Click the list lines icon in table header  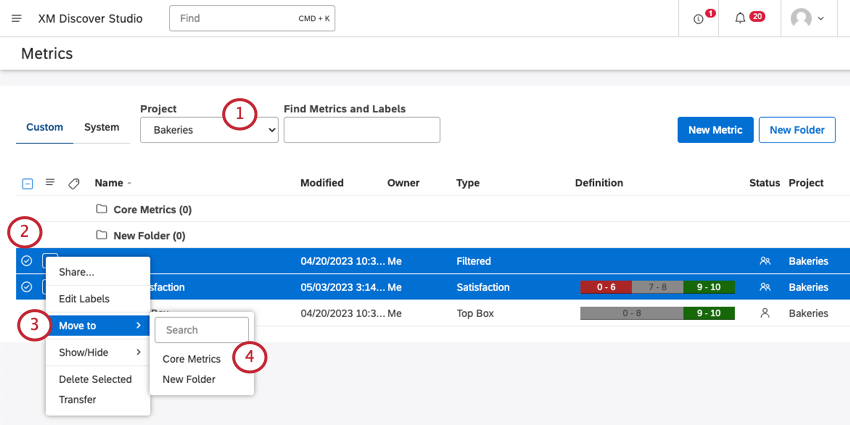(50, 183)
